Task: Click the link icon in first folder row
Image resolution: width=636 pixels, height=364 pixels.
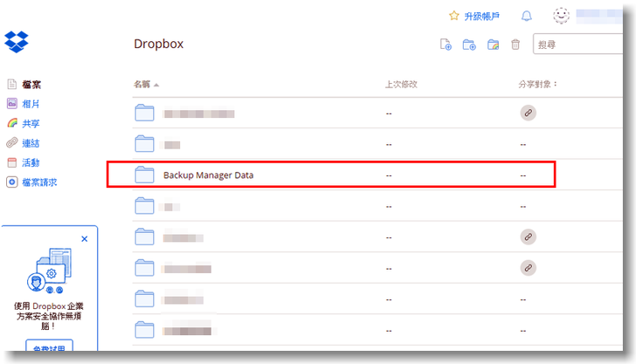Action: click(528, 113)
